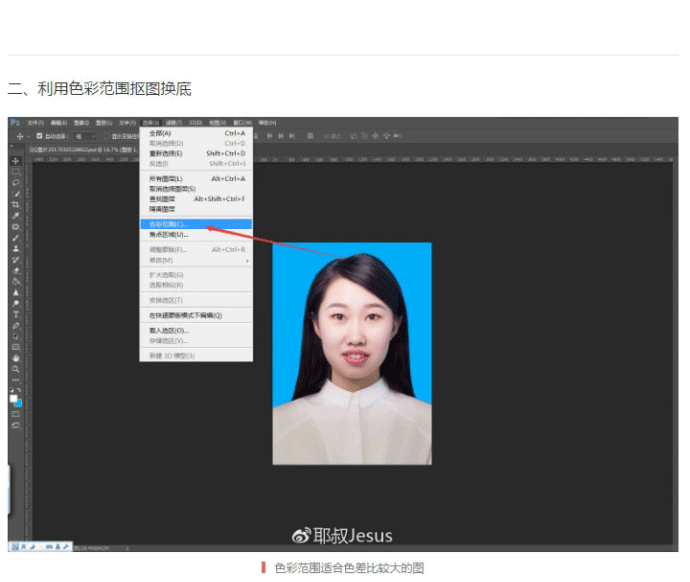This screenshot has height=582, width=690.
Task: Select the Spot Healing Brush tool
Action: [x=16, y=227]
